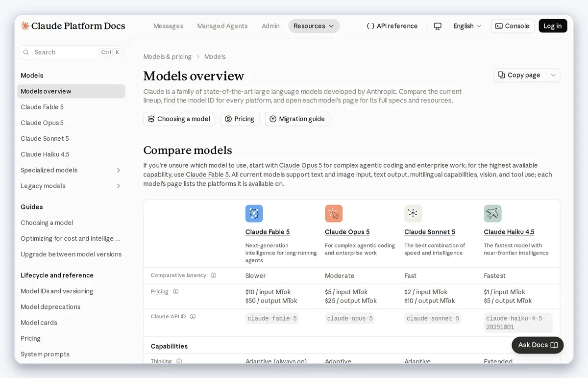Click Claude Opus 5 table heading link
The width and height of the screenshot is (588, 378).
(x=347, y=232)
